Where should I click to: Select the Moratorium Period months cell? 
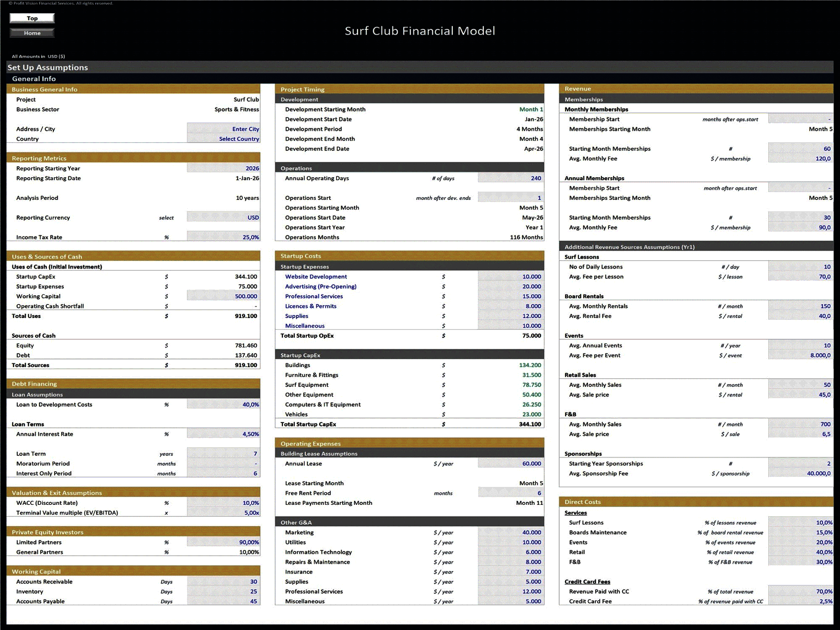coord(224,463)
